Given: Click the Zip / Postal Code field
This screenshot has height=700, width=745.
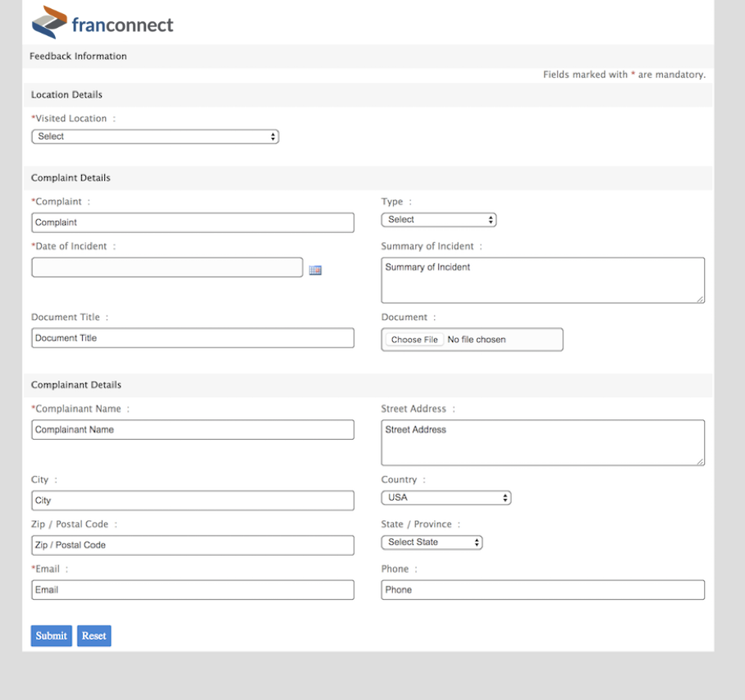Looking at the screenshot, I should (193, 545).
